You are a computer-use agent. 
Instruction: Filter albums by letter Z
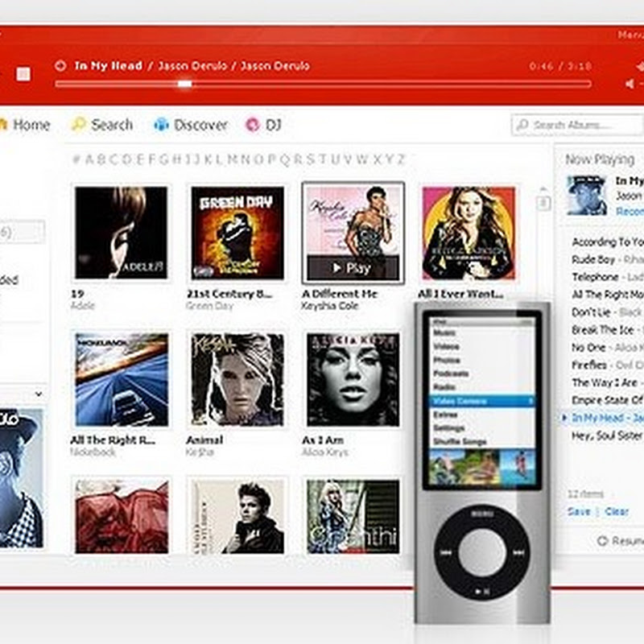[401, 159]
